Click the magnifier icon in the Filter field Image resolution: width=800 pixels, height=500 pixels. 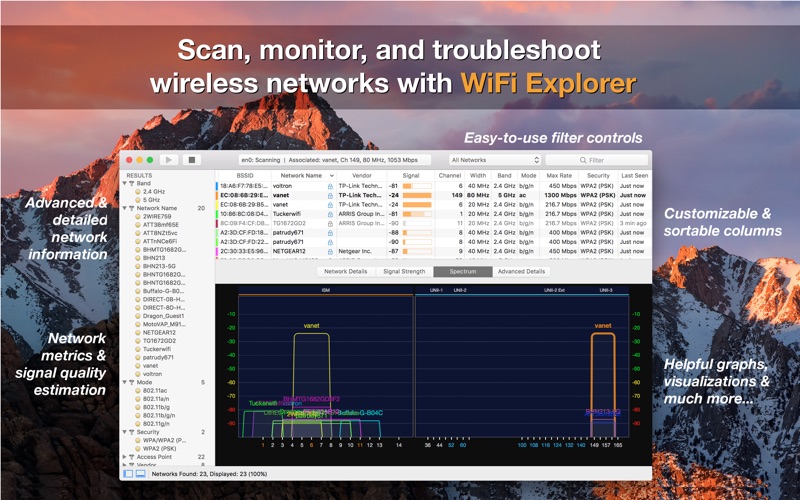[583, 160]
